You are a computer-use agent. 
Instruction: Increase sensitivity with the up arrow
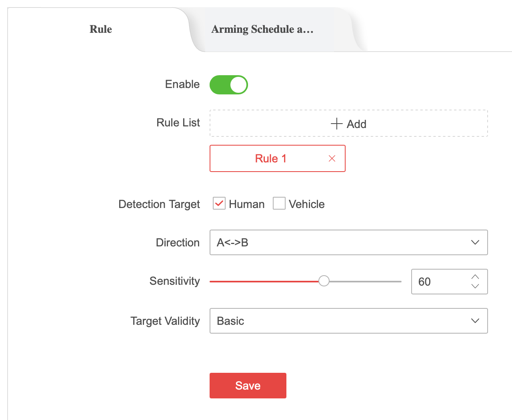(x=475, y=277)
